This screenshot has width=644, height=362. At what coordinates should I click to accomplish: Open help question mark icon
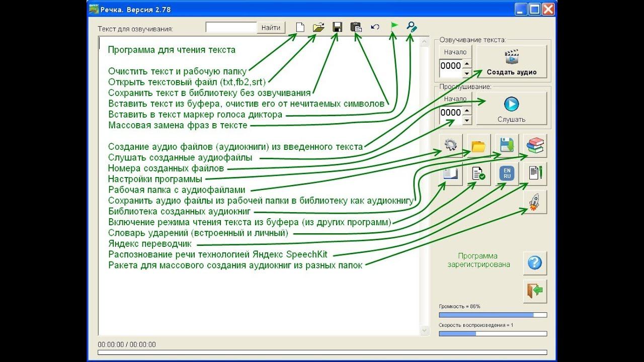tap(535, 263)
